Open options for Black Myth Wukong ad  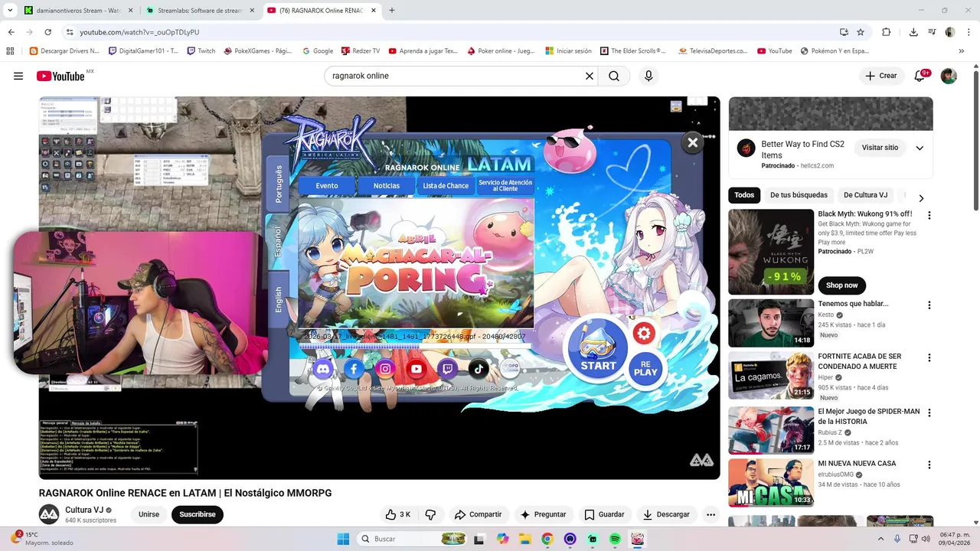tap(929, 215)
